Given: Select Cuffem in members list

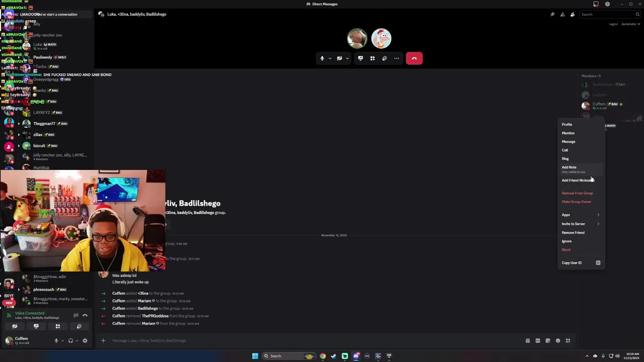Looking at the screenshot, I should [x=610, y=105].
